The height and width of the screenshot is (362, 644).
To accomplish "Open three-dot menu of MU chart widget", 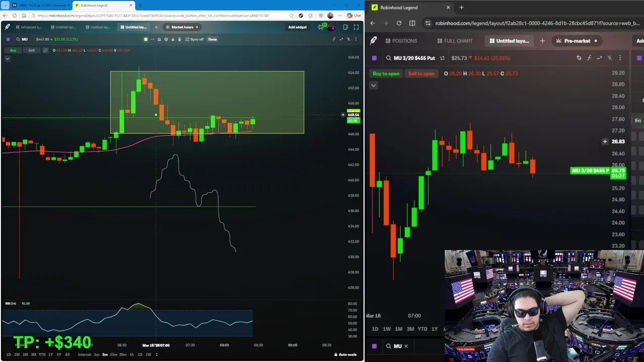I will (x=355, y=39).
